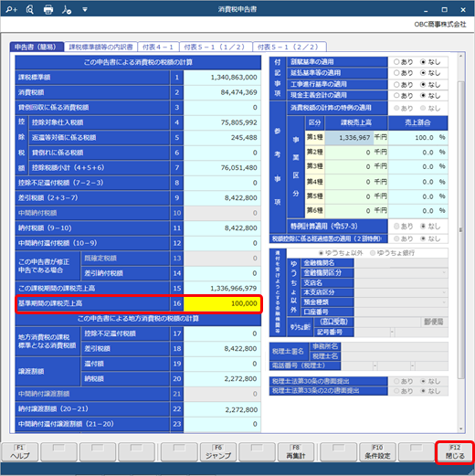475x476 pixels.
Task: Select あり for 税理士法第33条の2の書面提出
Action: point(396,391)
